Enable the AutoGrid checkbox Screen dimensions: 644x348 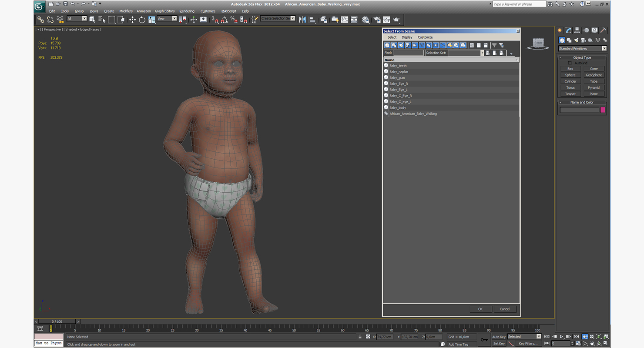point(570,63)
